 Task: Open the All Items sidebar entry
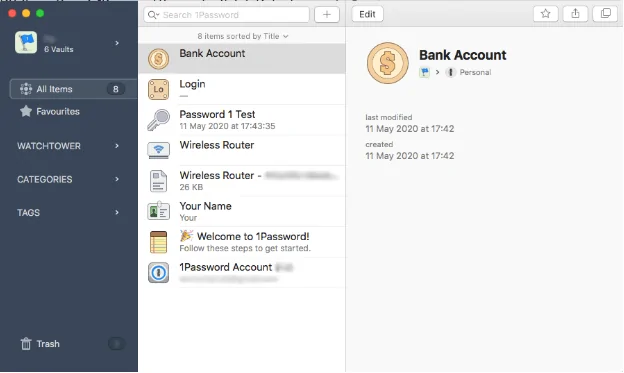[73, 89]
